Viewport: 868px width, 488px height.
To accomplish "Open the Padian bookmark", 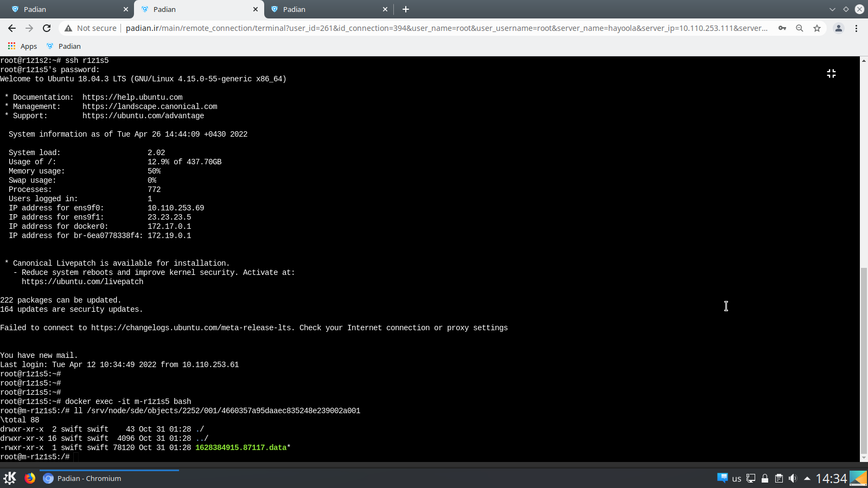I will [x=63, y=46].
